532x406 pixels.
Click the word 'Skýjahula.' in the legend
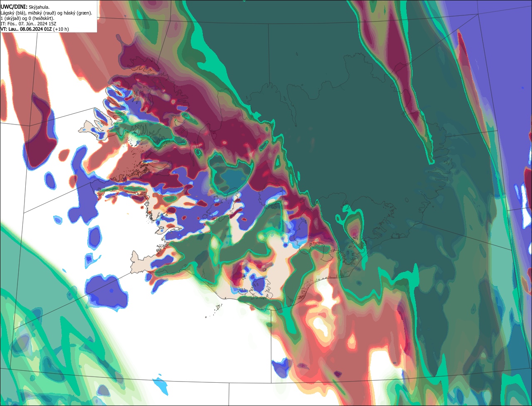pyautogui.click(x=39, y=7)
